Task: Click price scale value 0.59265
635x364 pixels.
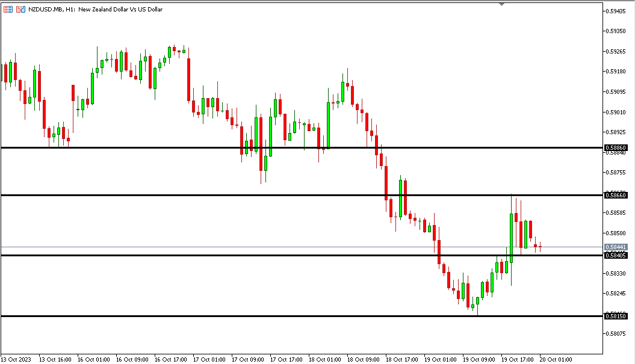Action: click(x=616, y=51)
